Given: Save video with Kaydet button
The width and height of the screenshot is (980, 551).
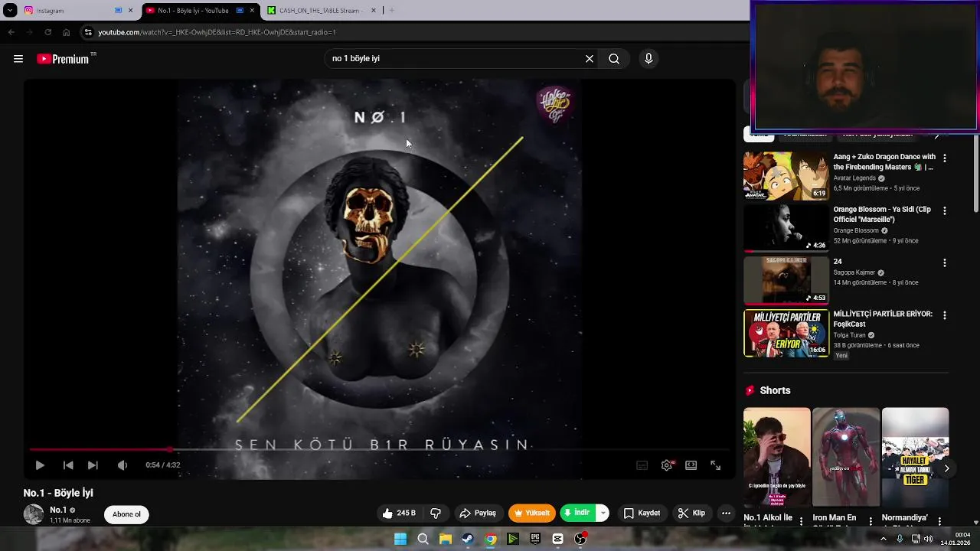Looking at the screenshot, I should 642,514.
